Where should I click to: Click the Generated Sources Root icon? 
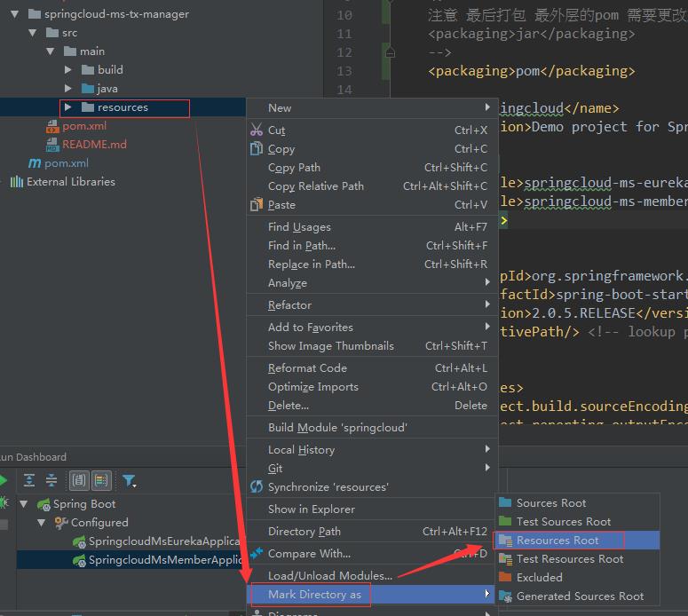(x=505, y=596)
